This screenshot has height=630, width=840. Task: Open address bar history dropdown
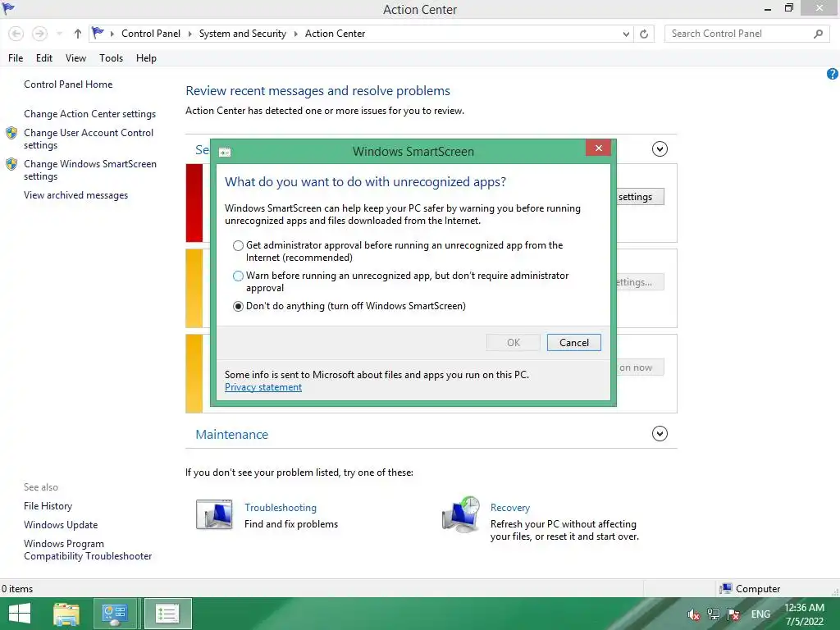pyautogui.click(x=626, y=34)
